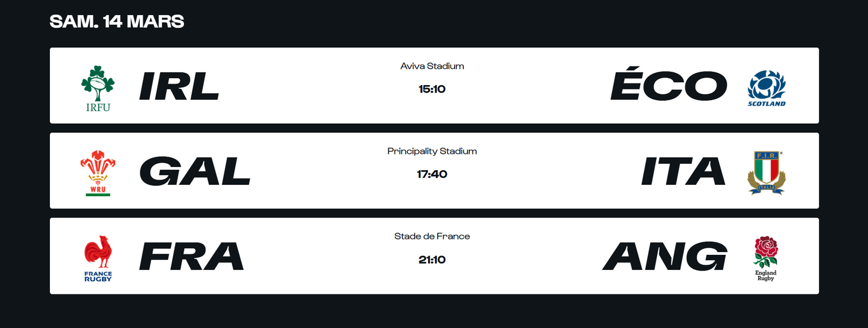This screenshot has height=328, width=868.
Task: Click the Scotland thistle logo
Action: [x=766, y=88]
